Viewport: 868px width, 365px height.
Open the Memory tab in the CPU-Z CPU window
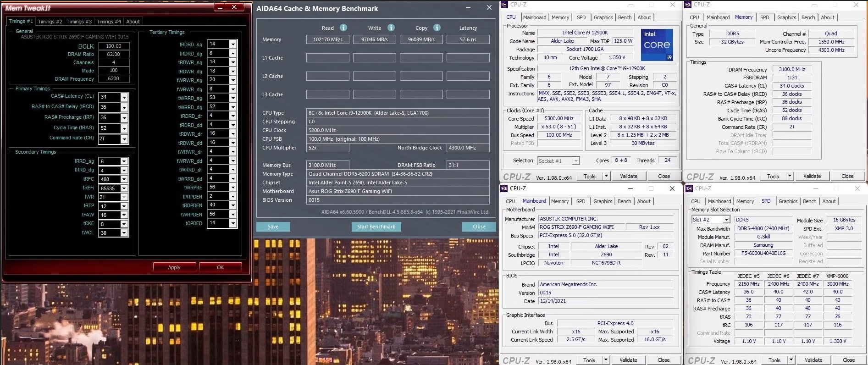(560, 17)
